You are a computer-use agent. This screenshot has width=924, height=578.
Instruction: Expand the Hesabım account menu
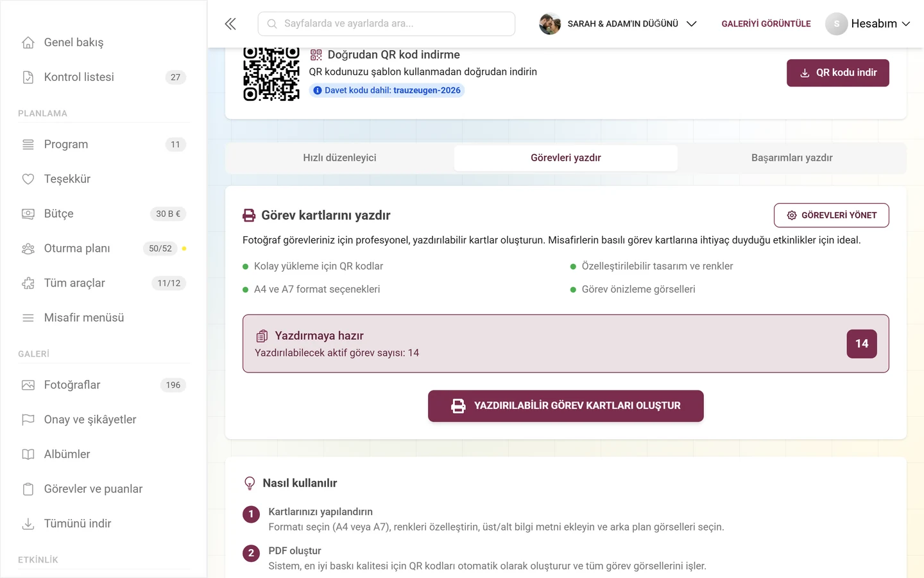point(868,24)
